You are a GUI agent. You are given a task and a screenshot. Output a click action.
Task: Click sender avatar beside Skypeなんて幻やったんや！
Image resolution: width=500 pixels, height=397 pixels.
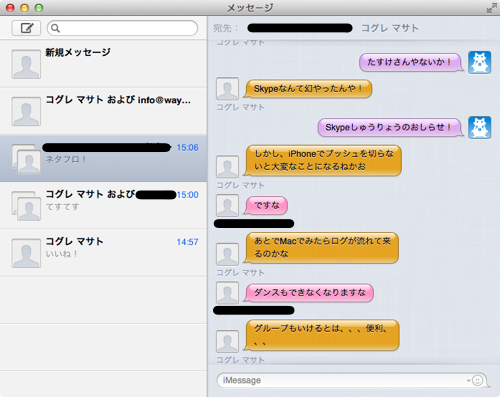pos(227,89)
